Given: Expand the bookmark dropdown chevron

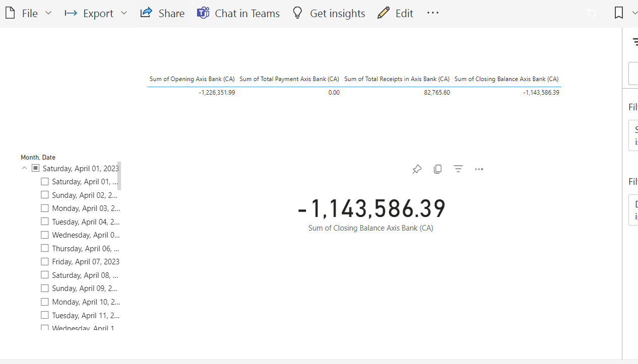Looking at the screenshot, I should tap(634, 13).
